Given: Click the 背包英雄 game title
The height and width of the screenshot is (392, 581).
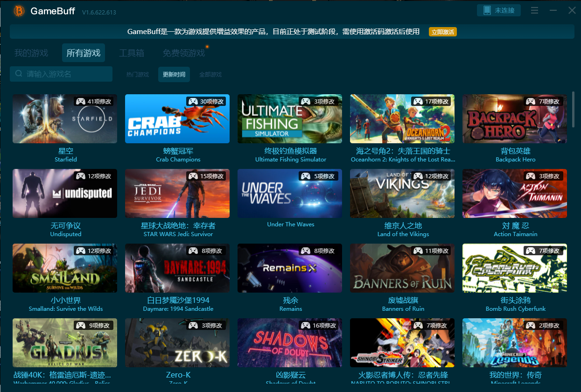Looking at the screenshot, I should [515, 151].
